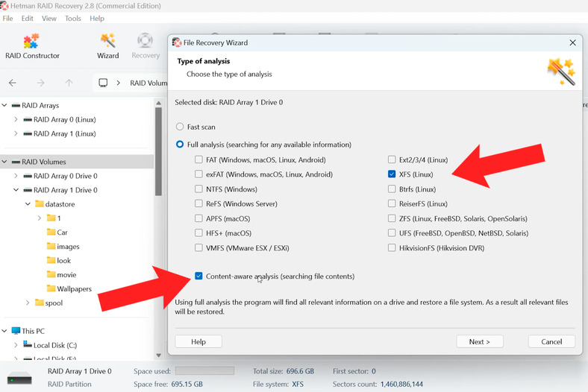Go forward with the right arrow

[40, 83]
